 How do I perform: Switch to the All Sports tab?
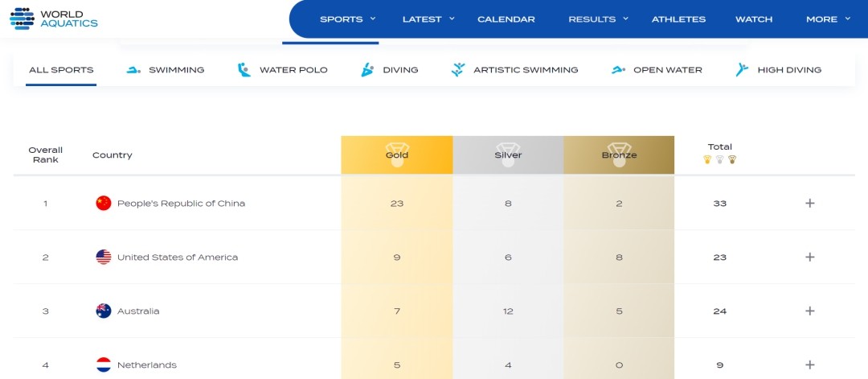point(61,70)
